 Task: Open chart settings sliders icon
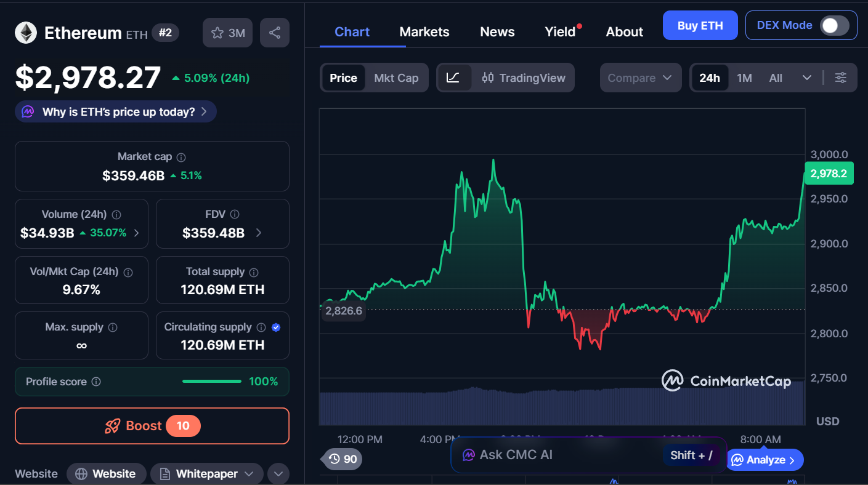point(841,78)
